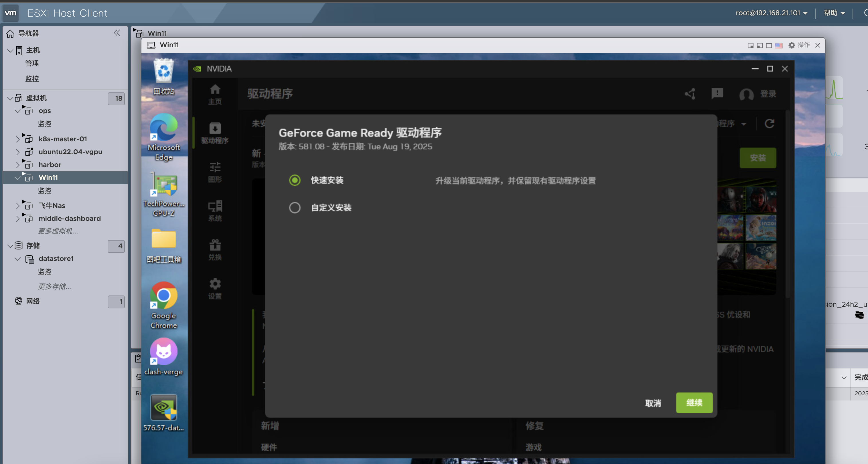The image size is (868, 464).
Task: Select the 驱动程序 drivers section icon
Action: pyautogui.click(x=215, y=132)
